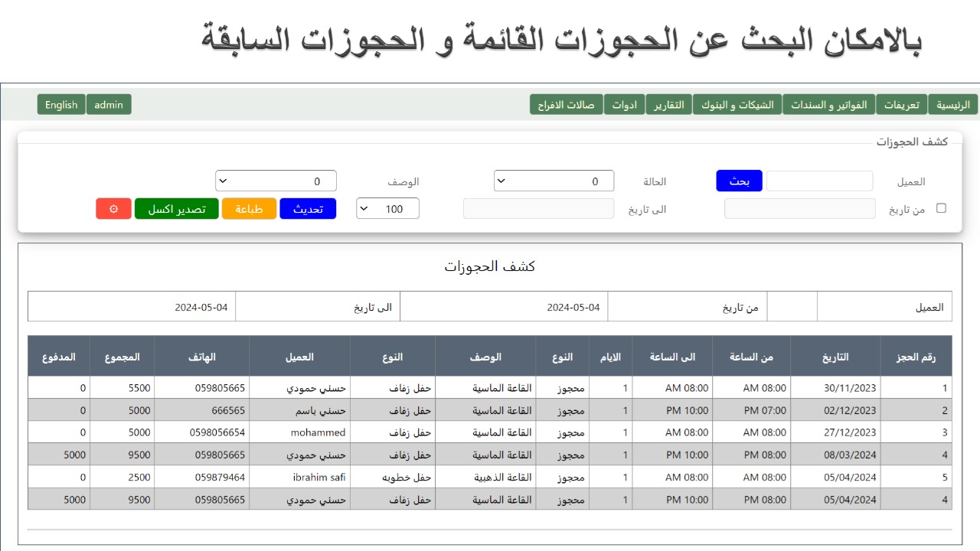Open الشيكات و البنوك menu
This screenshot has height=551, width=980.
737,105
